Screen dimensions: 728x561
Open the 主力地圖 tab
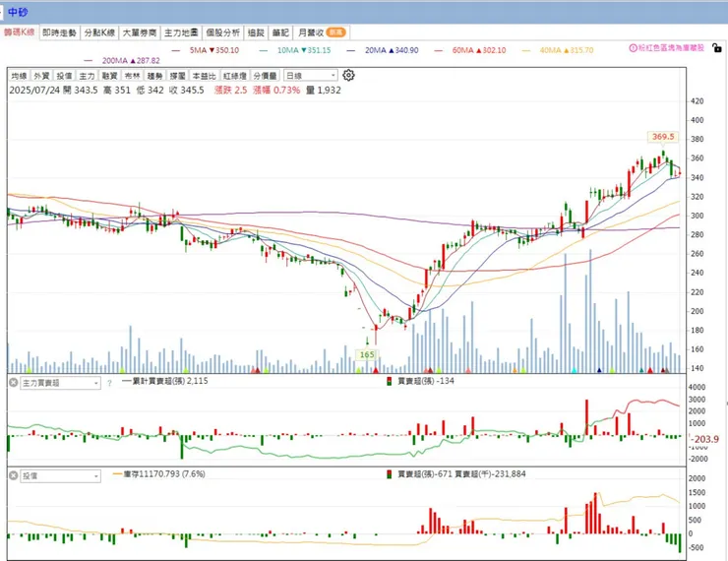coord(181,32)
